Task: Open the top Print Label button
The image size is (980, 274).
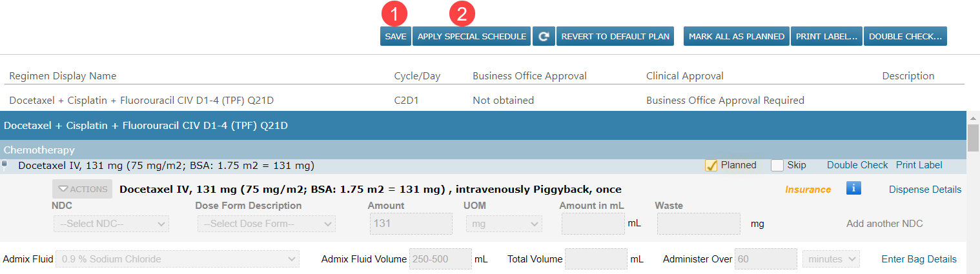Action: (826, 36)
